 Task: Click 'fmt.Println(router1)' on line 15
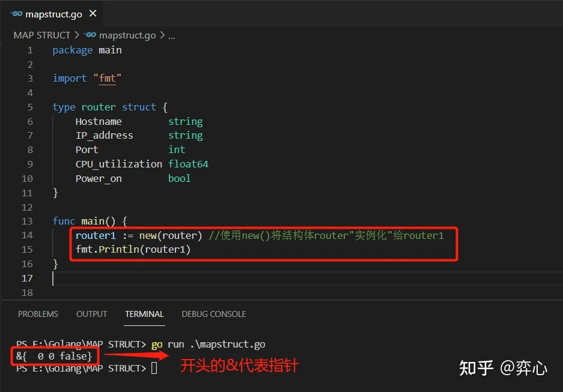[x=133, y=250]
